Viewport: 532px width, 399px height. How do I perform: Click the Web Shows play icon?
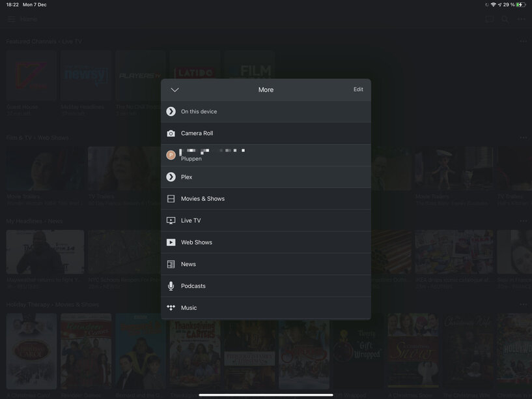click(x=171, y=242)
